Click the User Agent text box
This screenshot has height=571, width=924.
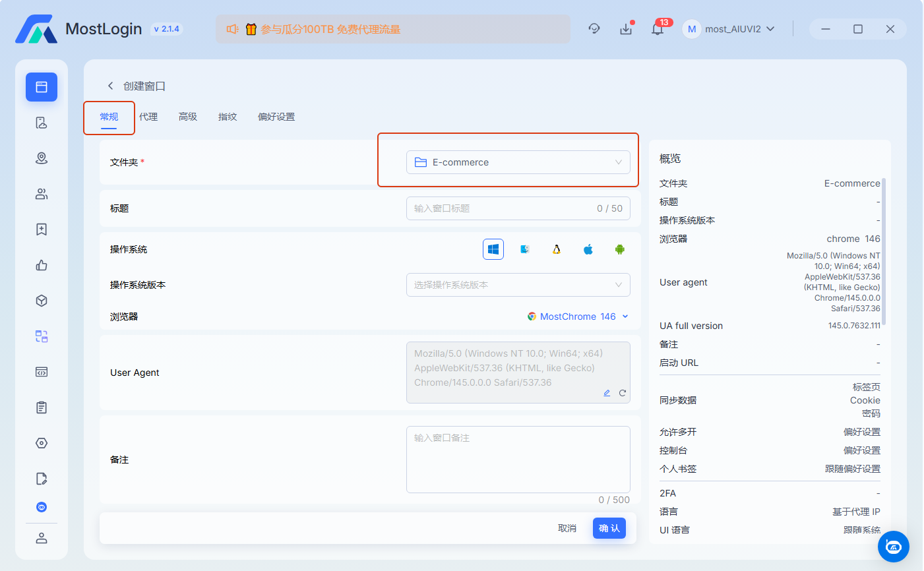(x=518, y=373)
